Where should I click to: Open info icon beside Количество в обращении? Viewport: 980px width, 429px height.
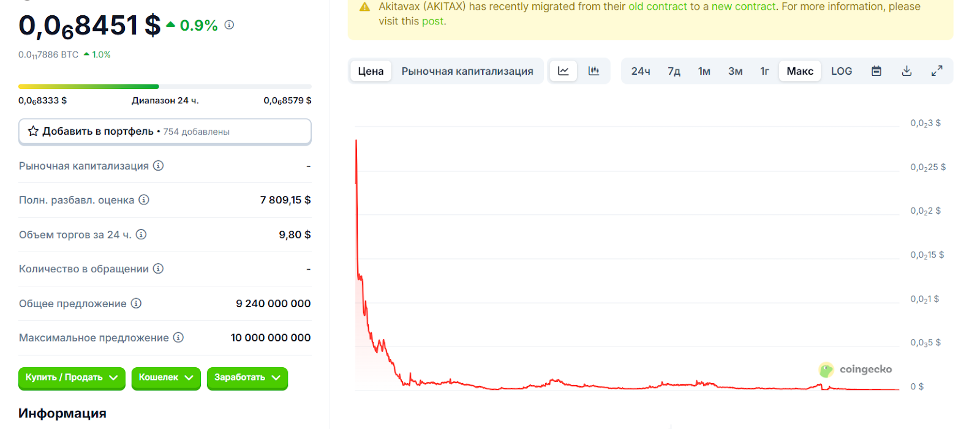coord(158,269)
